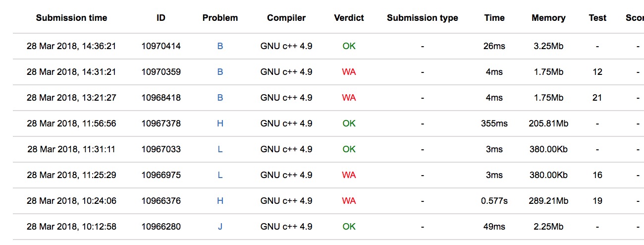
Task: Click the OK verdict for submission 10970414
Action: pos(349,46)
